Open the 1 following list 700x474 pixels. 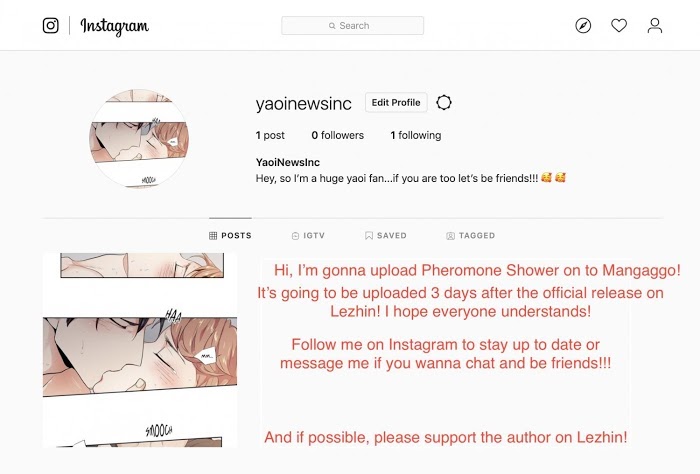pyautogui.click(x=416, y=135)
